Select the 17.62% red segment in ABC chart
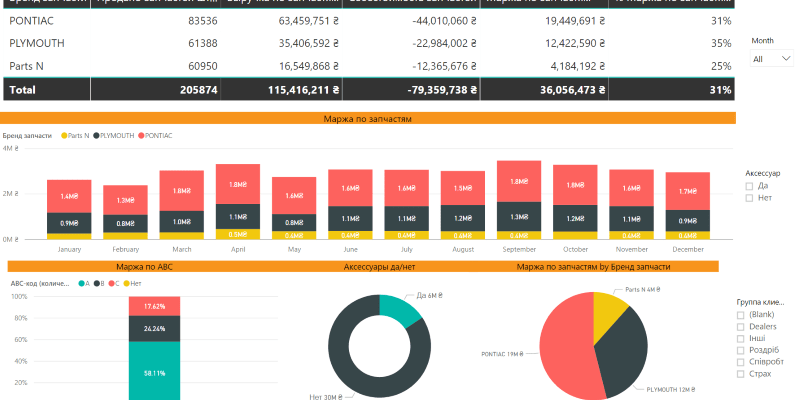 click(155, 306)
